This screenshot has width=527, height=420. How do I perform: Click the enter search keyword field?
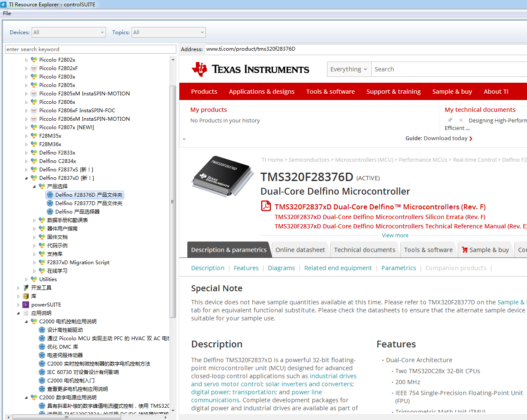point(90,49)
